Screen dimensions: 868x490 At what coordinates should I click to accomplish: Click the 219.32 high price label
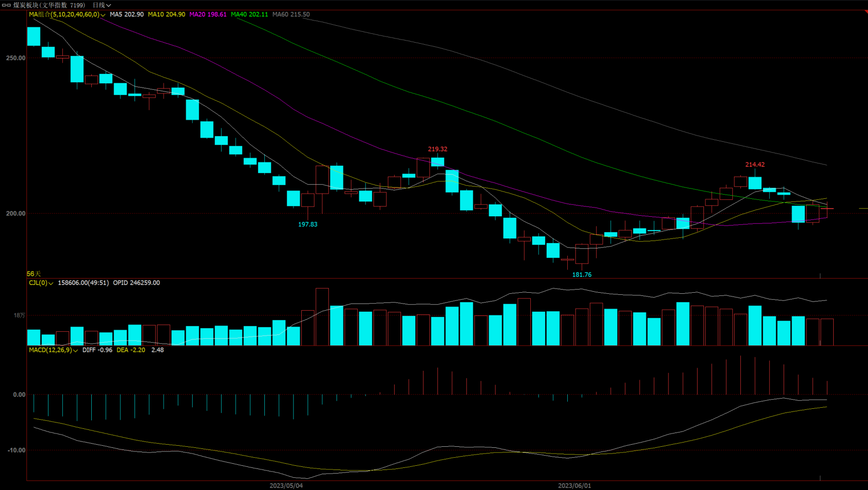[437, 149]
